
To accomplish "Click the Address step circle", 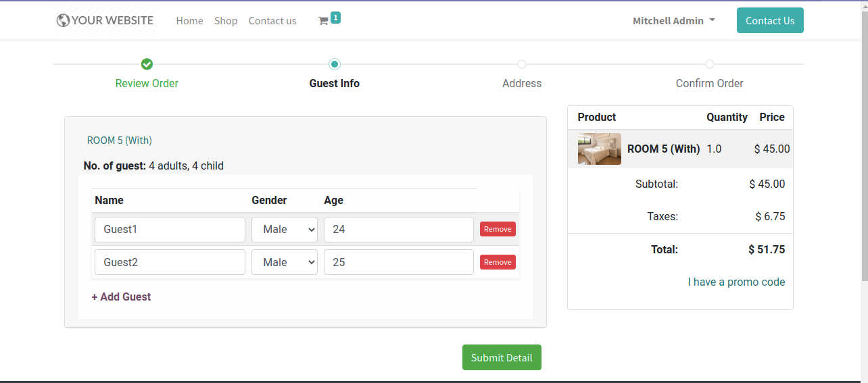I will click(522, 64).
